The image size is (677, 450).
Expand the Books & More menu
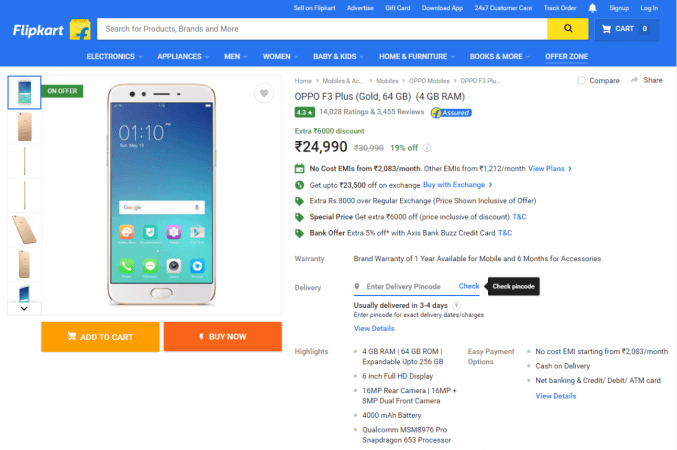pyautogui.click(x=499, y=56)
